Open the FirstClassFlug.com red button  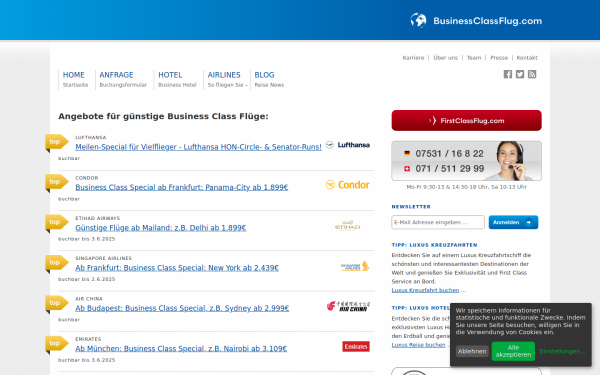(x=466, y=121)
